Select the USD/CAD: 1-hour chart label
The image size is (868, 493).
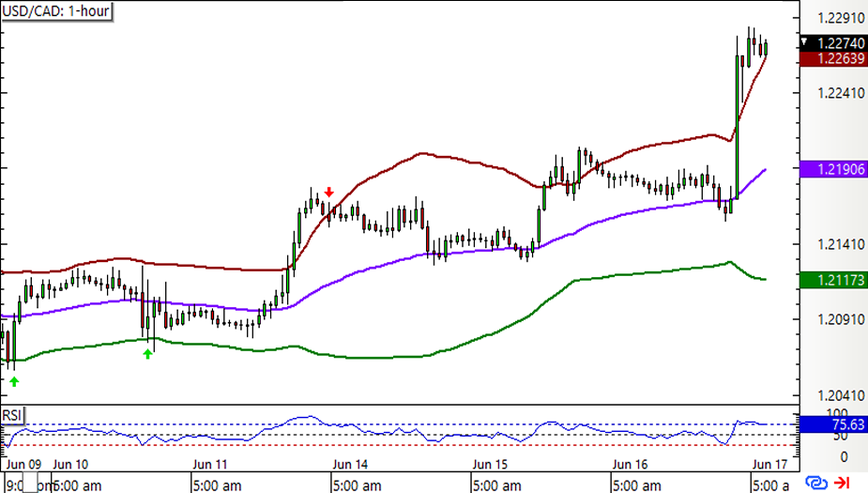point(56,10)
